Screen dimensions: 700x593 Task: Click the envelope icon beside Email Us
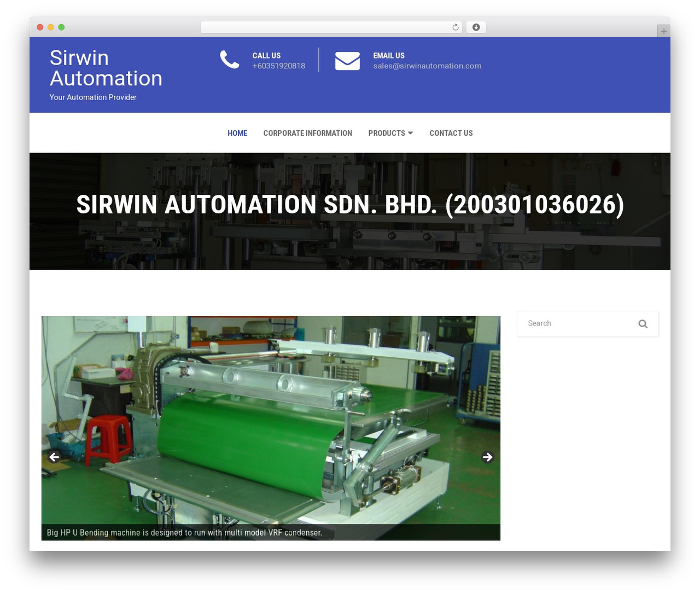[x=347, y=61]
